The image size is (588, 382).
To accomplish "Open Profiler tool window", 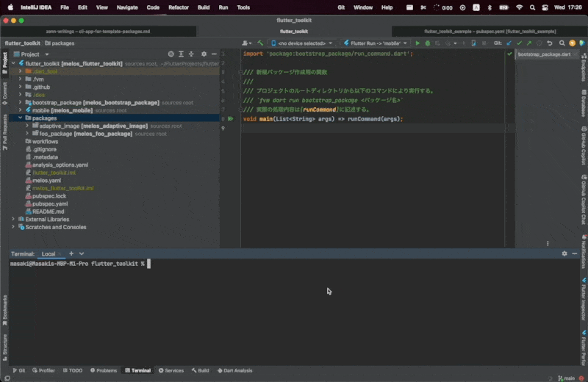I will 43,370.
